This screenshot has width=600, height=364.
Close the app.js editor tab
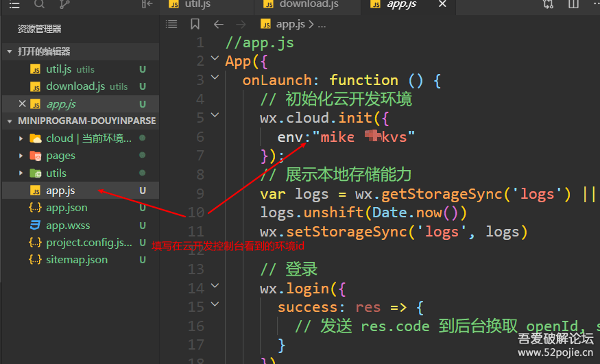click(x=442, y=4)
